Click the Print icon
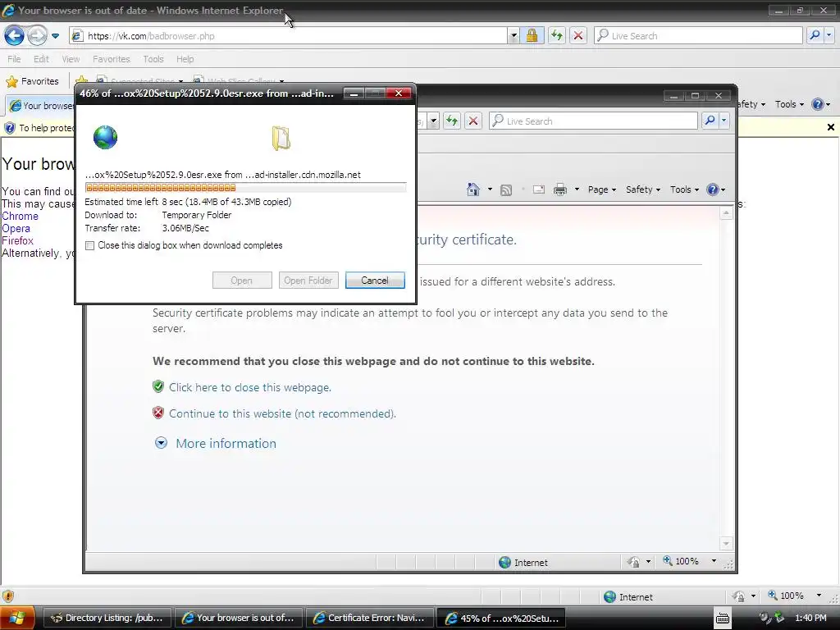This screenshot has width=840, height=630. [560, 189]
